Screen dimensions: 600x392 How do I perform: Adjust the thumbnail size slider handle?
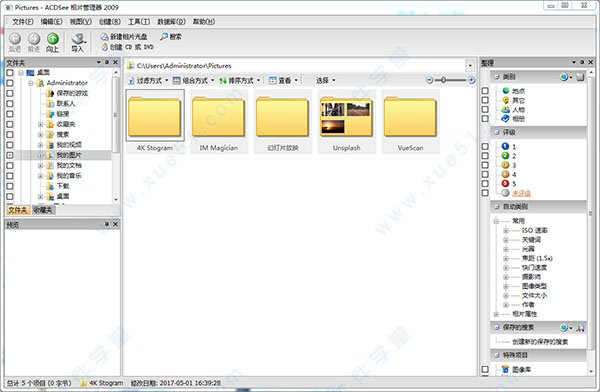tap(443, 80)
